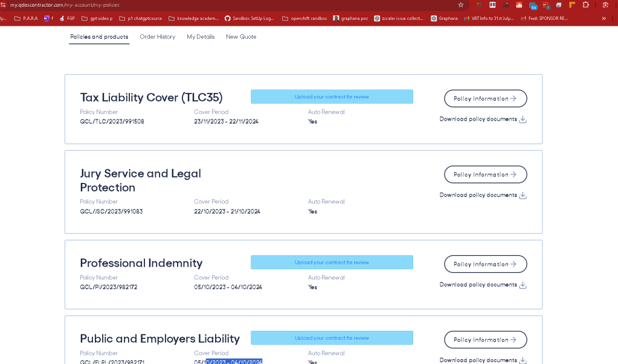618x364 pixels.
Task: Click policy number QCL/JSC/2023/991083
Action: point(111,211)
